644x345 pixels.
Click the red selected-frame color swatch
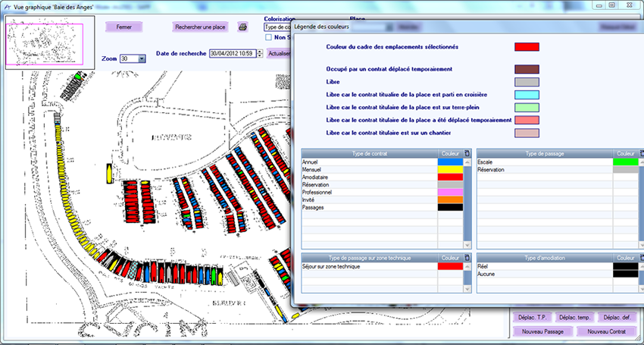[x=527, y=47]
